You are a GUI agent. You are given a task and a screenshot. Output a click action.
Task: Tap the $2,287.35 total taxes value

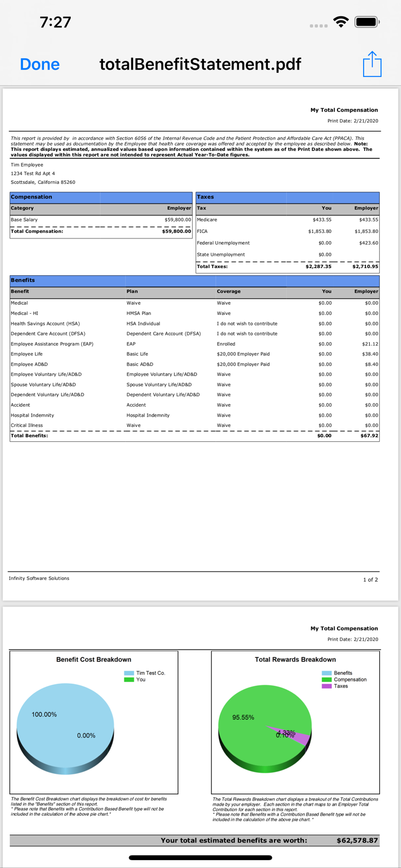[x=319, y=266]
